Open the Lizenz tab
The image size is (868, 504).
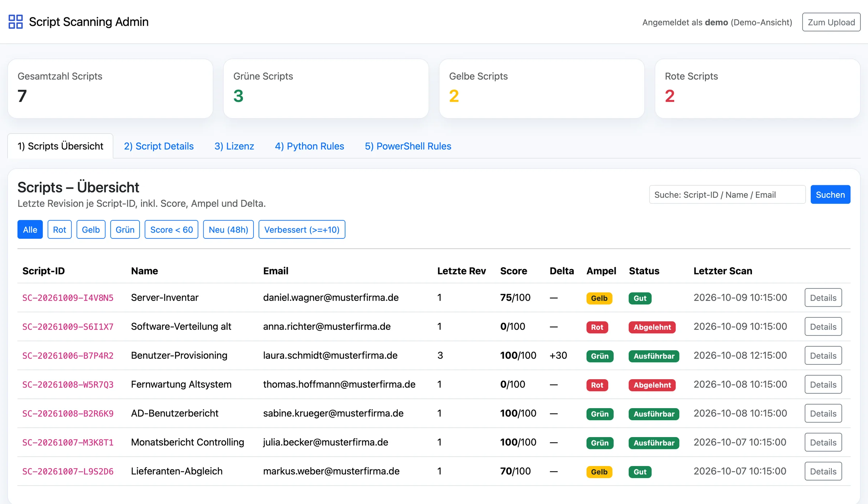[x=234, y=146]
